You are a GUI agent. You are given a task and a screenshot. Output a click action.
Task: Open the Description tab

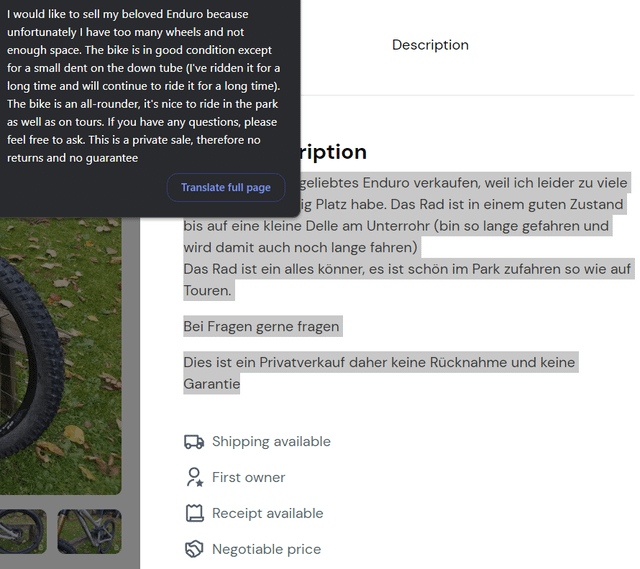click(430, 45)
